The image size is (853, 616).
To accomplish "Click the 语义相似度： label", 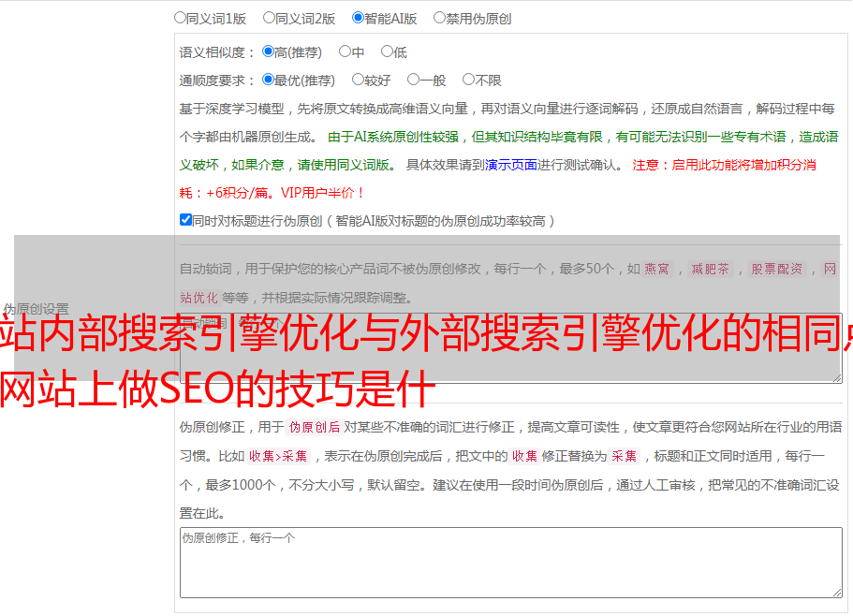I will 217,52.
